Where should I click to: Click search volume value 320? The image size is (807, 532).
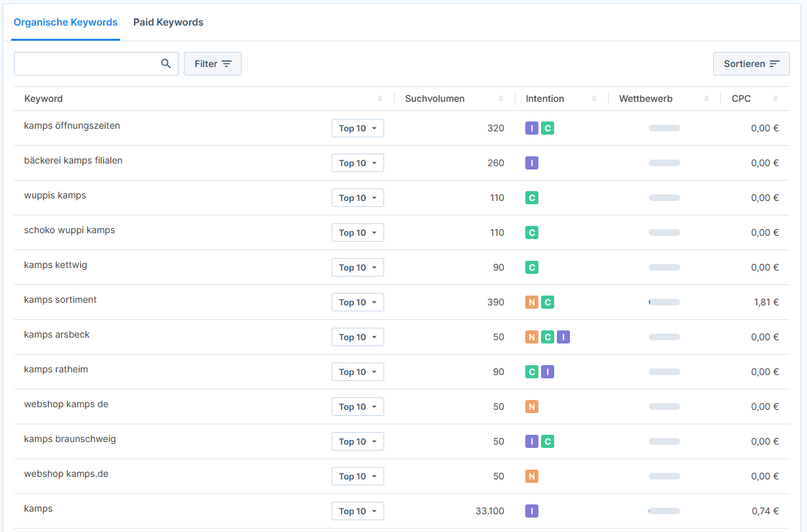496,128
